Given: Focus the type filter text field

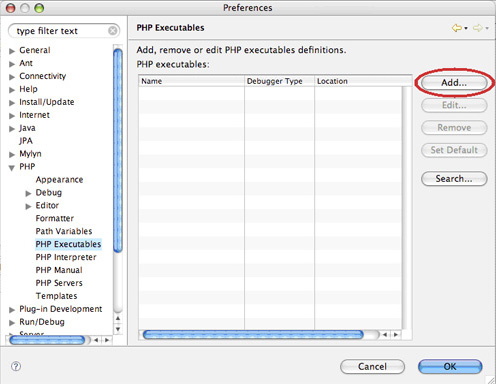Looking at the screenshot, I should click(x=63, y=31).
